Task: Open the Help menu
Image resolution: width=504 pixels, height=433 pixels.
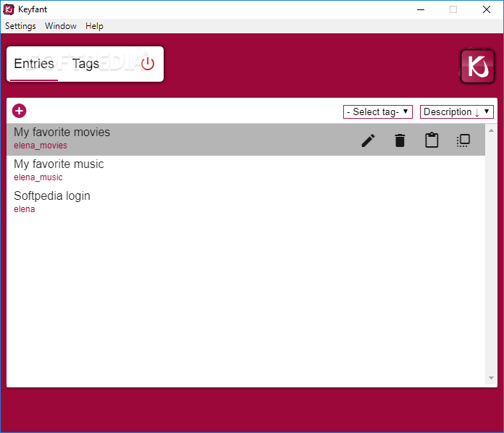Action: (94, 26)
